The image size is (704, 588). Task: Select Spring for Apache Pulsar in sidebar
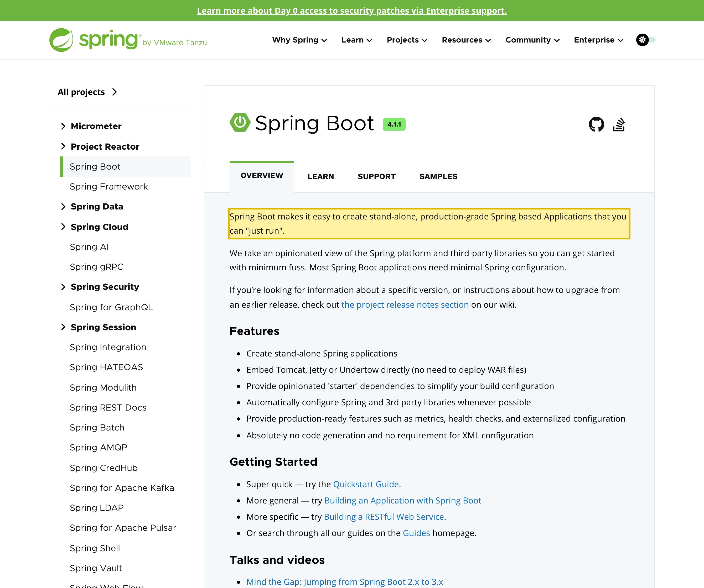coord(123,528)
